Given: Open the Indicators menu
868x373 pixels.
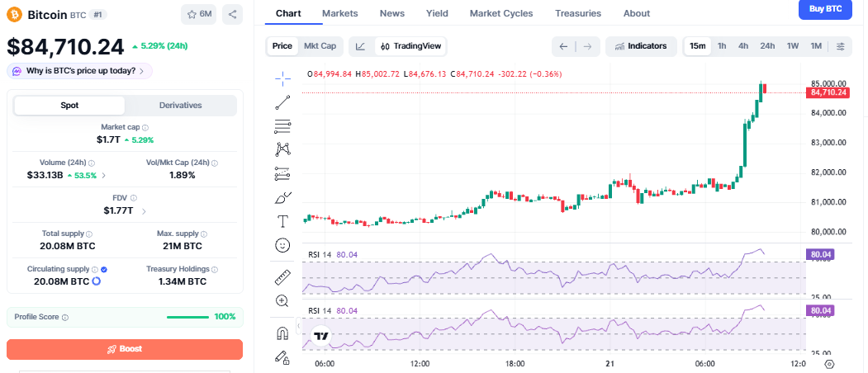Looking at the screenshot, I should click(x=641, y=46).
